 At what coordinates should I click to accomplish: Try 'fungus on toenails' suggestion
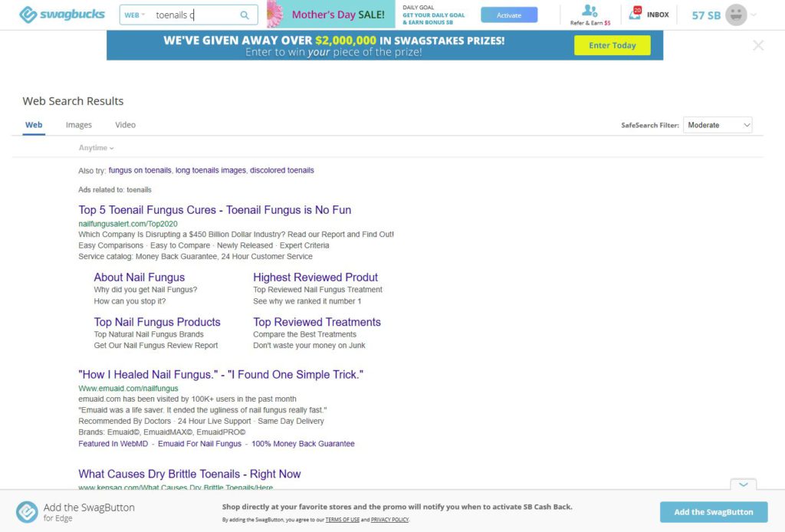click(140, 170)
